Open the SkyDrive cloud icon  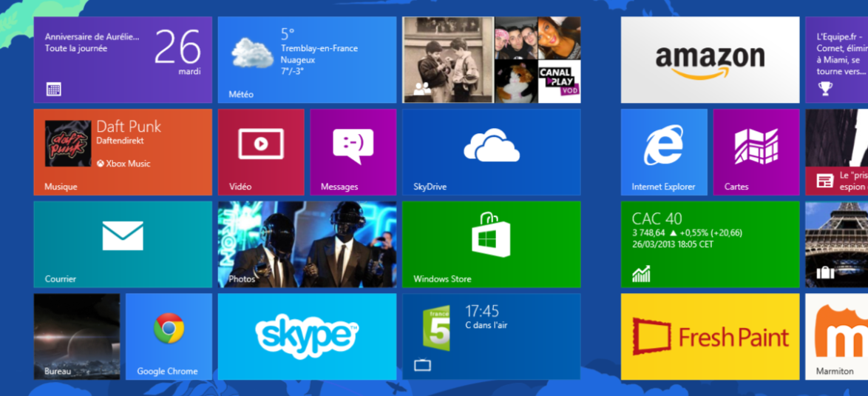click(492, 145)
